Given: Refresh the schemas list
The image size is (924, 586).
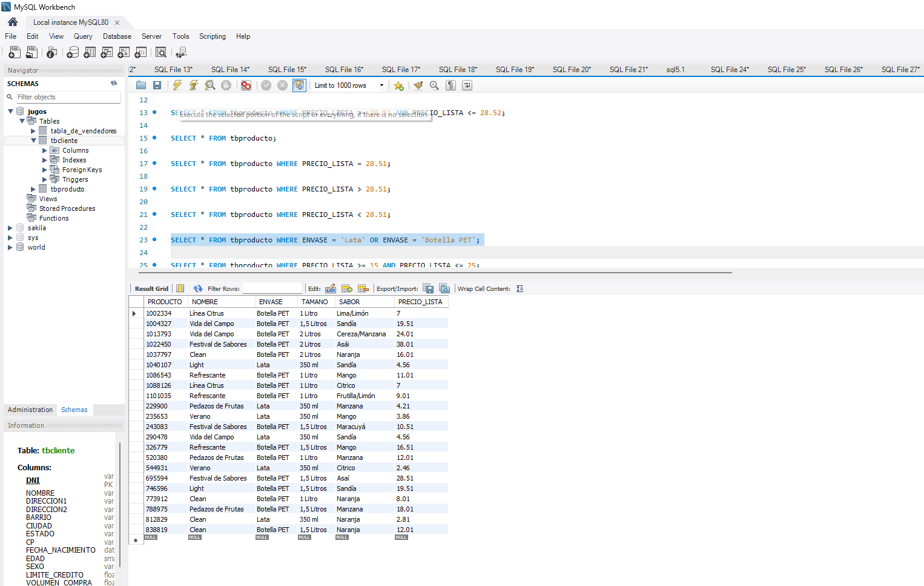Looking at the screenshot, I should 114,84.
